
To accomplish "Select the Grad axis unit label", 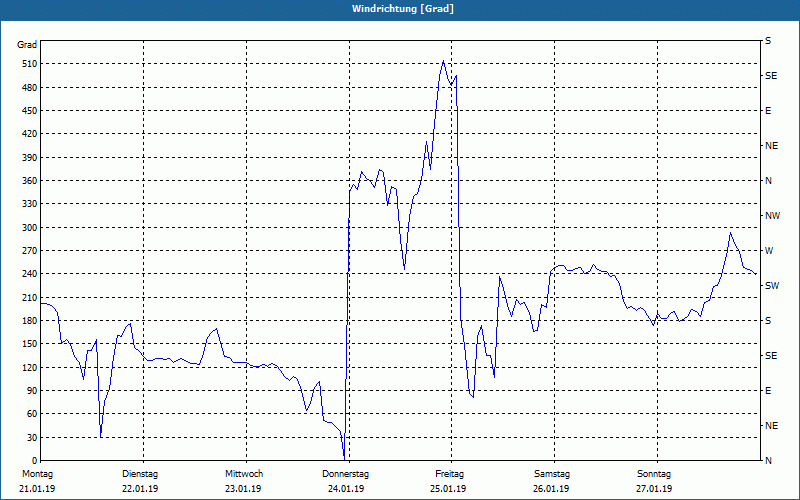I will [27, 45].
